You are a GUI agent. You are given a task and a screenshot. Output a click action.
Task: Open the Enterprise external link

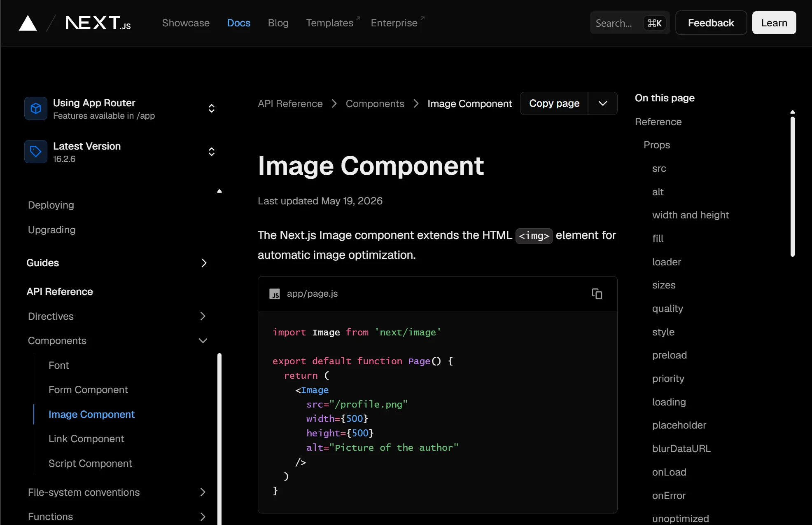(x=398, y=23)
